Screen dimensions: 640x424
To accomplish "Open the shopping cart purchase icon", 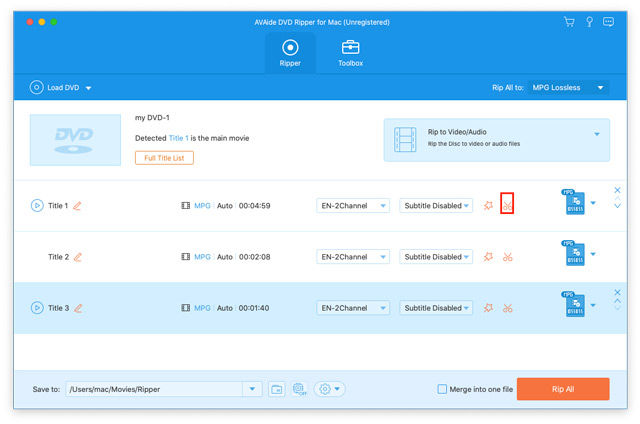I will [x=569, y=22].
